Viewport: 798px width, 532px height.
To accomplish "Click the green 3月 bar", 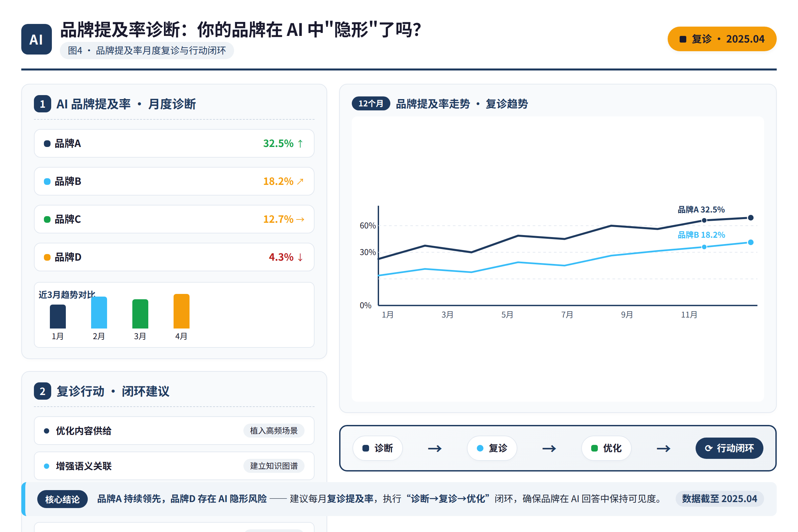I will tap(140, 314).
